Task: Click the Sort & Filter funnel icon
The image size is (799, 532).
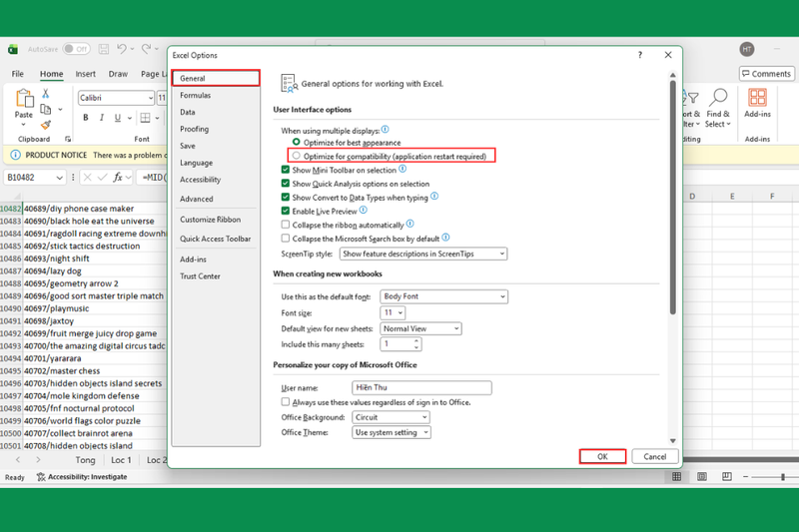Action: [x=692, y=97]
